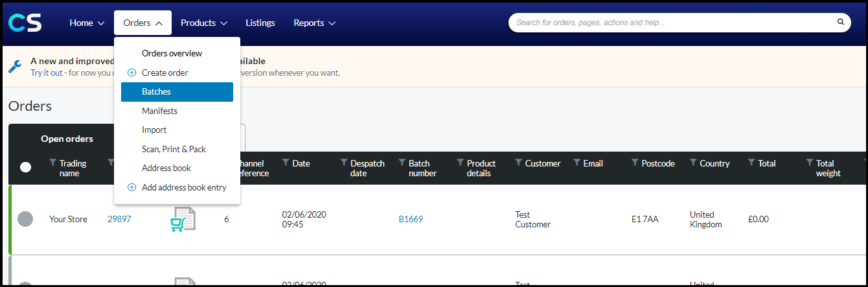Click the Despatch date column header
This screenshot has height=287, width=868.
367,168
